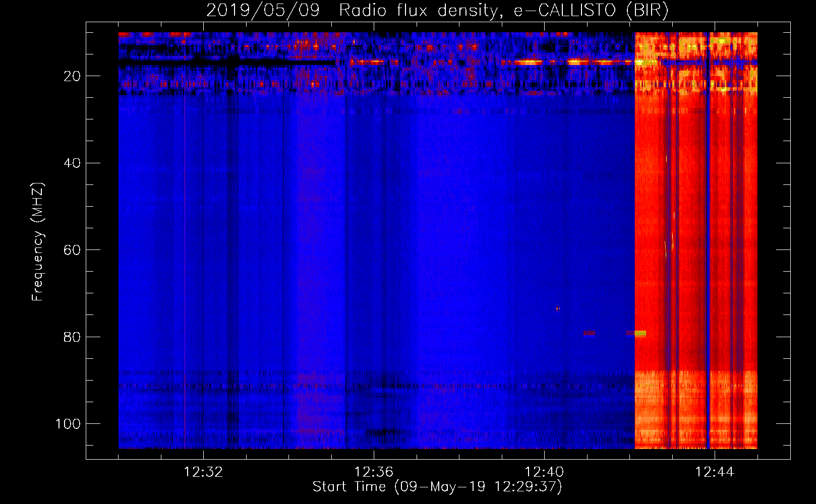Click the 12:32 time tick label
Screen dimensions: 816x504
click(x=203, y=472)
